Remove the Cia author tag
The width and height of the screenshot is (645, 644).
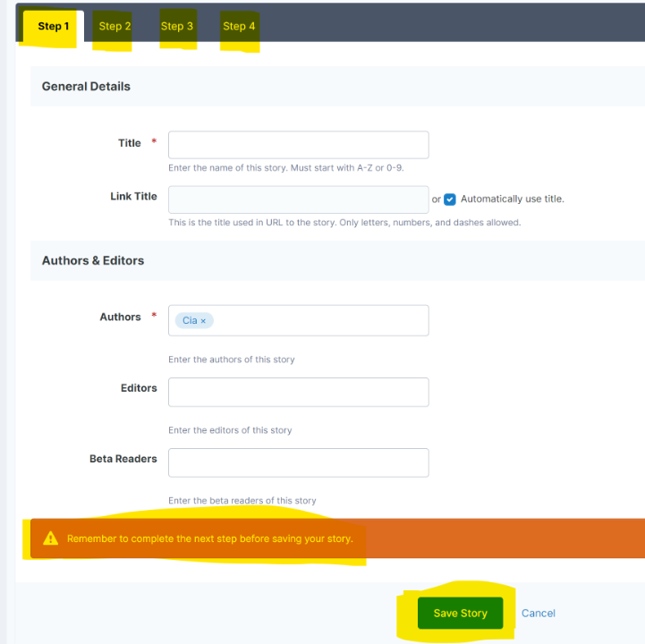coord(203,320)
